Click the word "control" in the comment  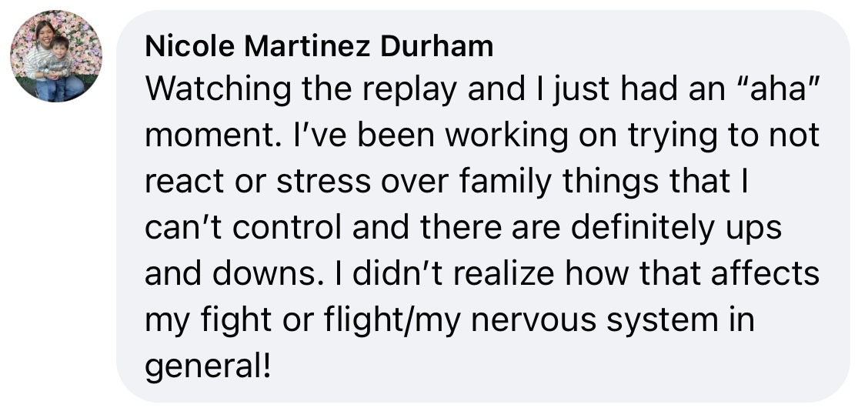(x=287, y=228)
